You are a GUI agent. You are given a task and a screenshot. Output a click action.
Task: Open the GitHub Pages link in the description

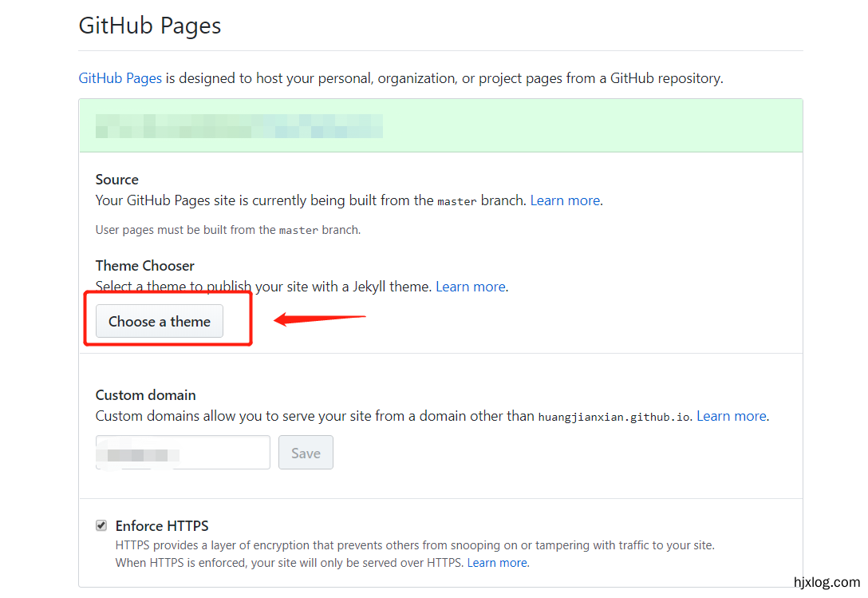(x=120, y=78)
